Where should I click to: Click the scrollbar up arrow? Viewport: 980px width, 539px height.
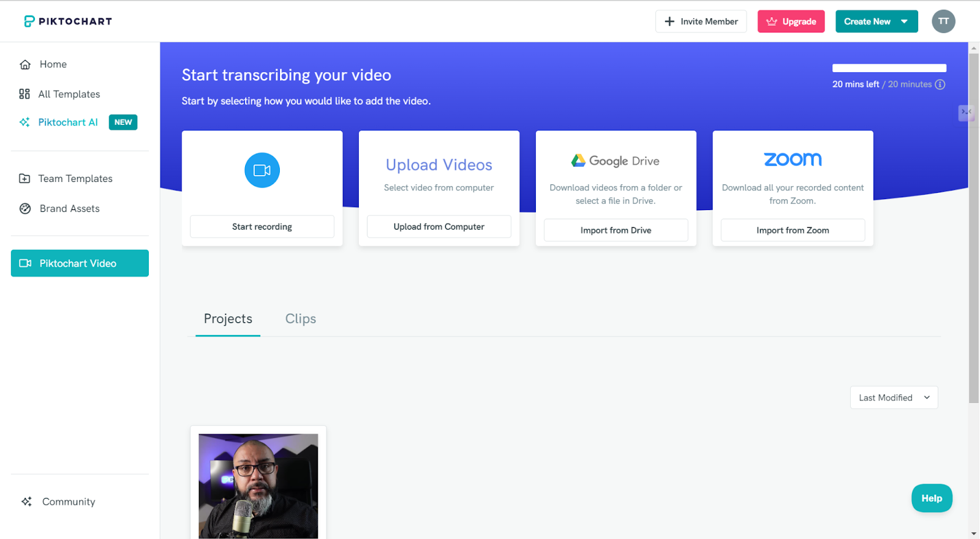974,47
